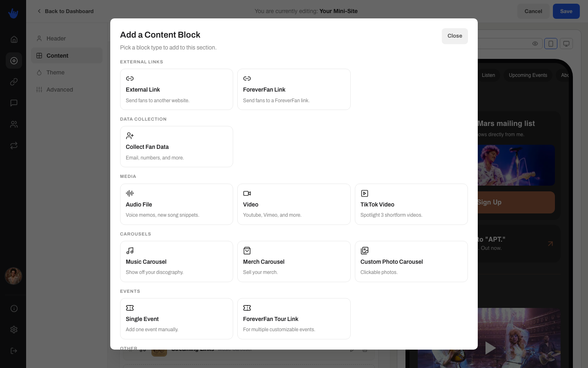Open the Advanced section
This screenshot has height=368, width=588.
click(67, 90)
